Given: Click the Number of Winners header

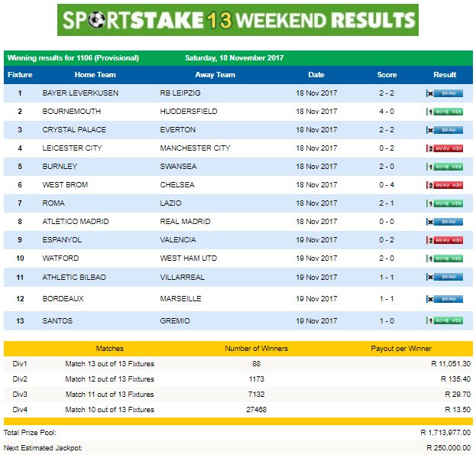Looking at the screenshot, I should click(256, 349).
